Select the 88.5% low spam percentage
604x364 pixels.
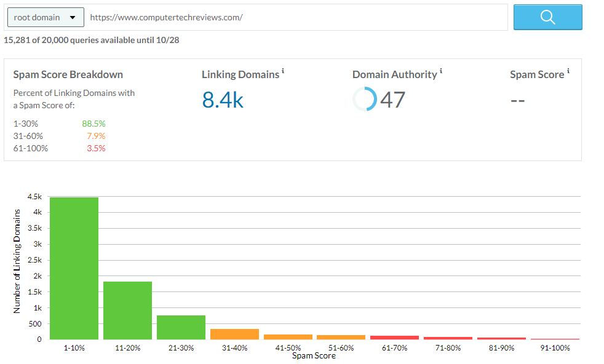(93, 124)
